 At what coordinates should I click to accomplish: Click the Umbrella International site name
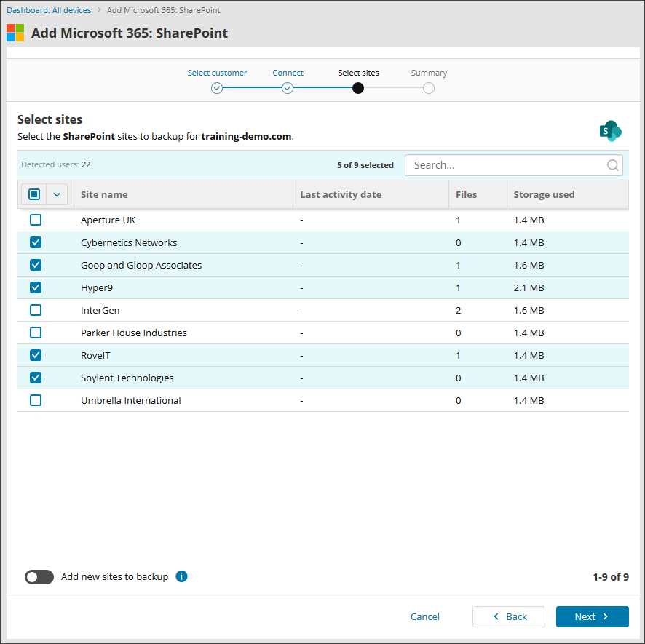pos(131,400)
